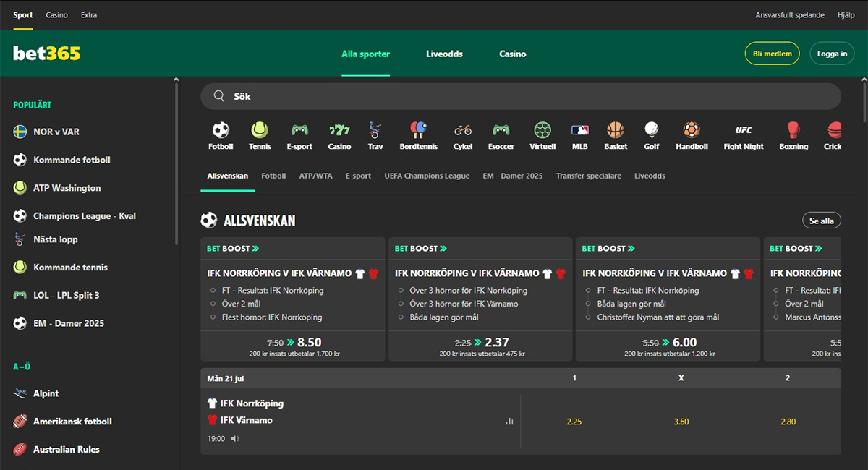Switch to the Fotboll sub-tab
868x470 pixels.
(x=273, y=176)
